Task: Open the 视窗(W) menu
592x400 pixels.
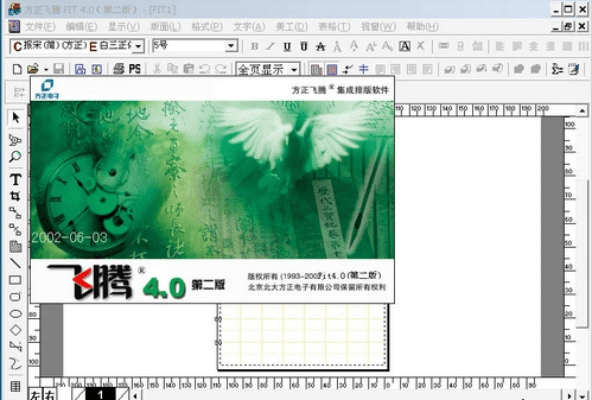Action: 378,27
